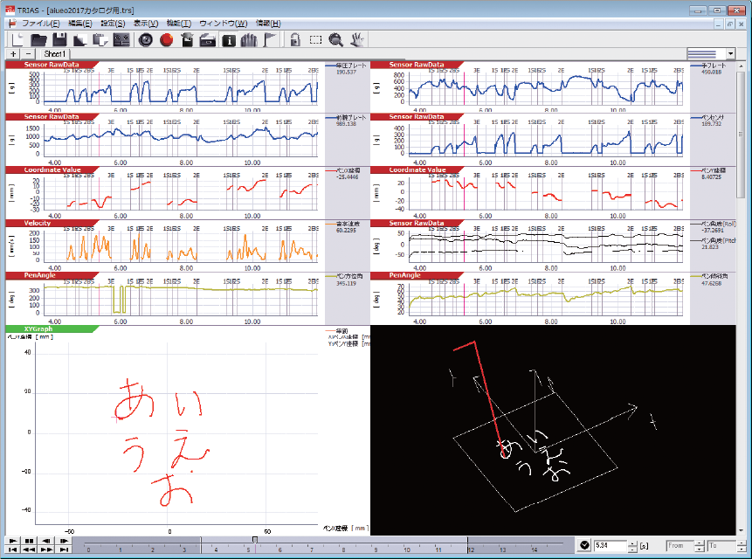Open the round dropdown button beside time field
Image resolution: width=752 pixels, height=560 pixels.
[583, 546]
